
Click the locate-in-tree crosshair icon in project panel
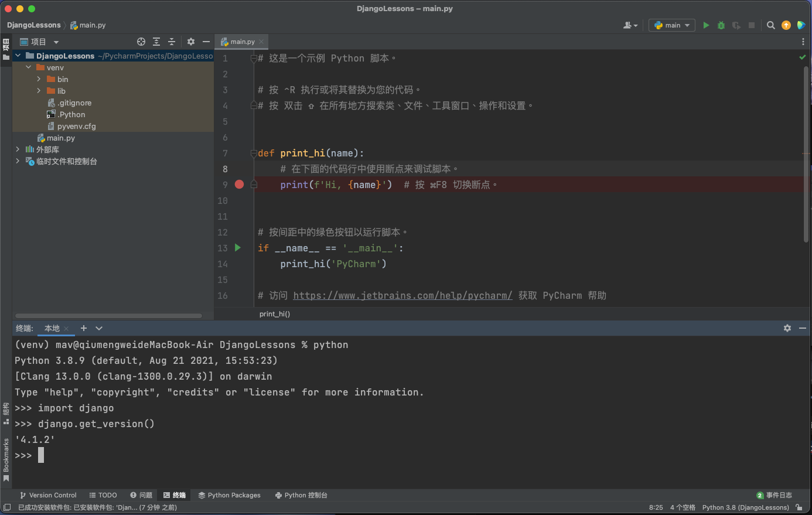[141, 42]
